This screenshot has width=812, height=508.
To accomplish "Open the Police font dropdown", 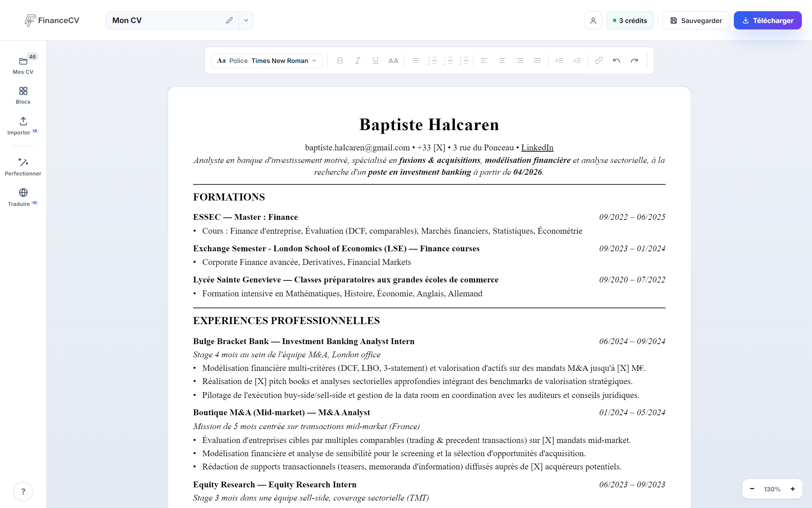I will tap(267, 61).
